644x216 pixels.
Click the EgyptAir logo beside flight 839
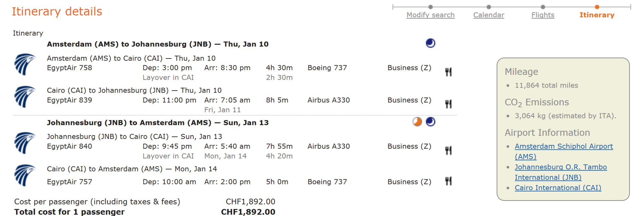(x=24, y=96)
